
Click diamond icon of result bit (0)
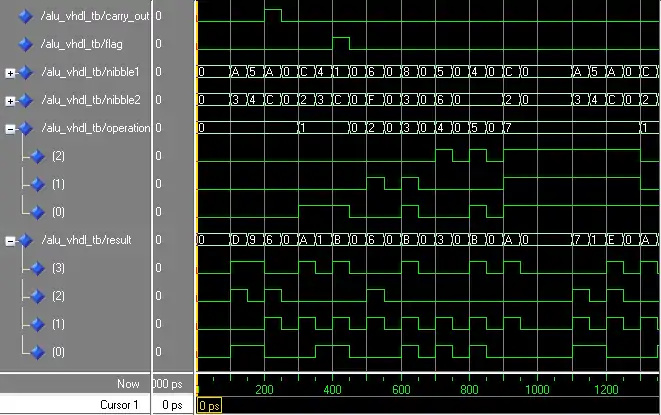pyautogui.click(x=39, y=352)
